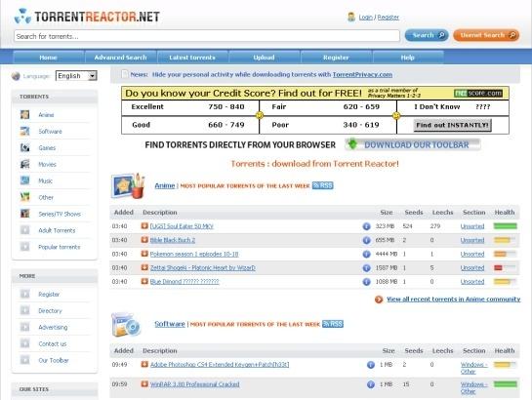Click the orange arrow icon before View all

[x=379, y=300]
